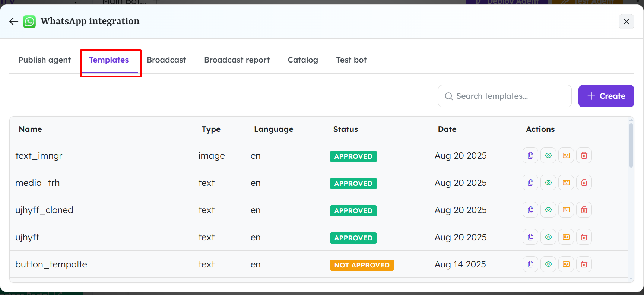Select the Templates tab
This screenshot has height=295, width=644.
pyautogui.click(x=109, y=60)
